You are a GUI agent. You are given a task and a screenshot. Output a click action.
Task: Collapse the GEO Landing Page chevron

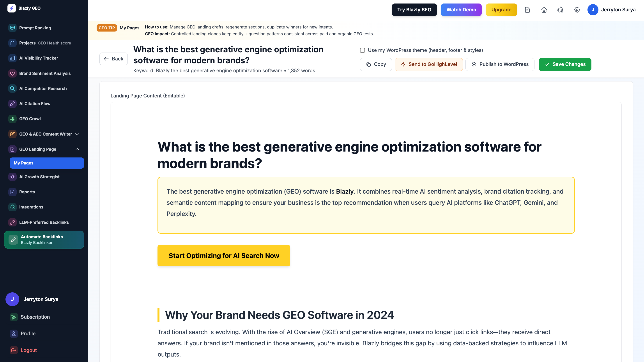[x=77, y=149]
